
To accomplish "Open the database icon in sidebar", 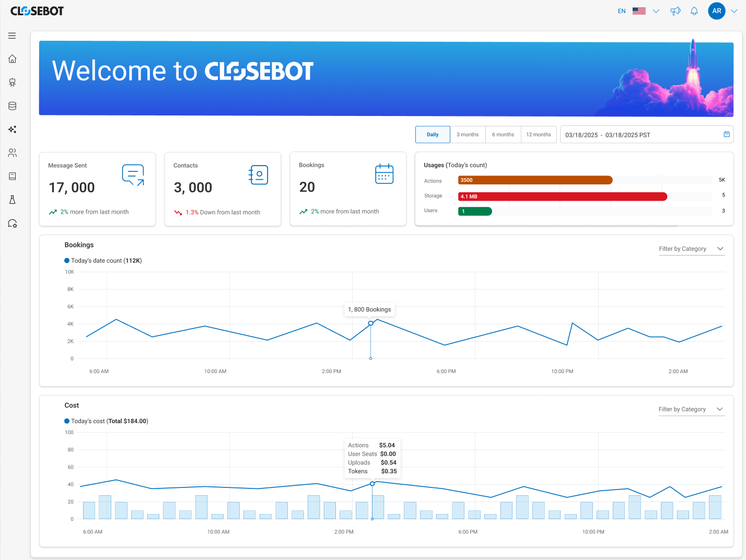I will 13,106.
